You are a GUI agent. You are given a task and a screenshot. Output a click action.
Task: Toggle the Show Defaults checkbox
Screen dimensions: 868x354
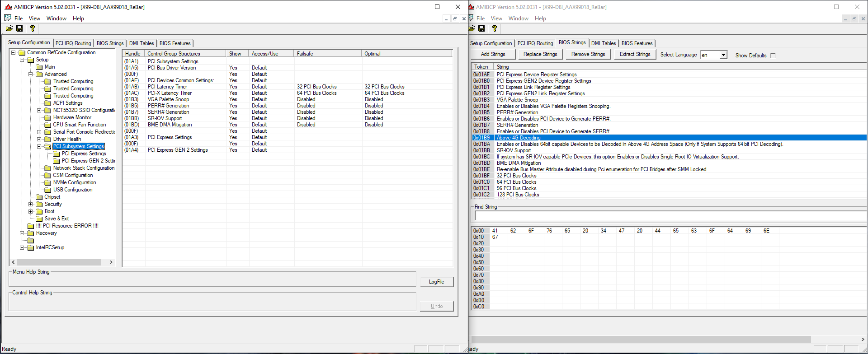[x=773, y=55]
